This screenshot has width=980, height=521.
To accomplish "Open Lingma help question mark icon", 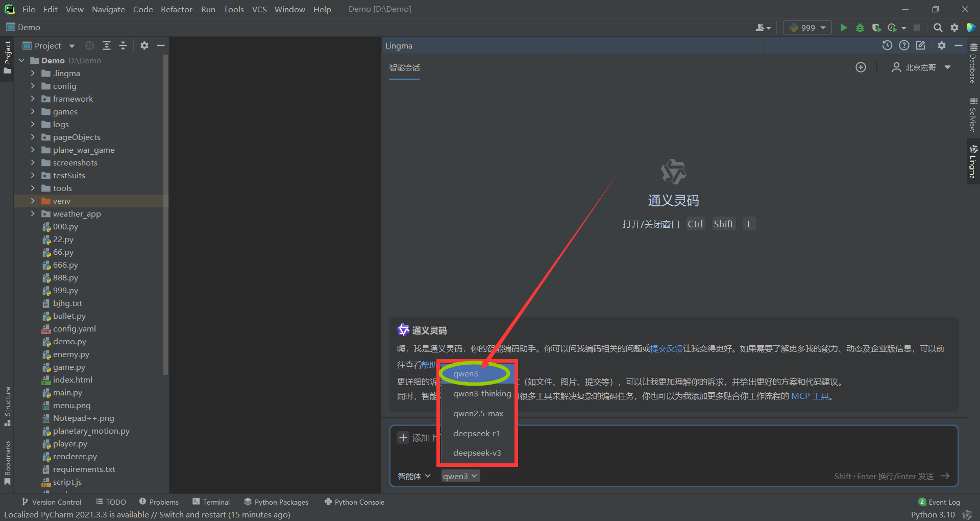I will (904, 45).
